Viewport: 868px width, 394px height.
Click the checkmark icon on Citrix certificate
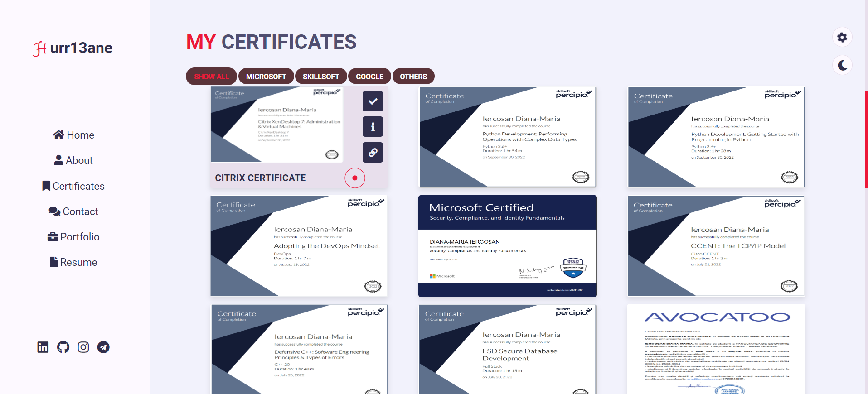point(373,101)
